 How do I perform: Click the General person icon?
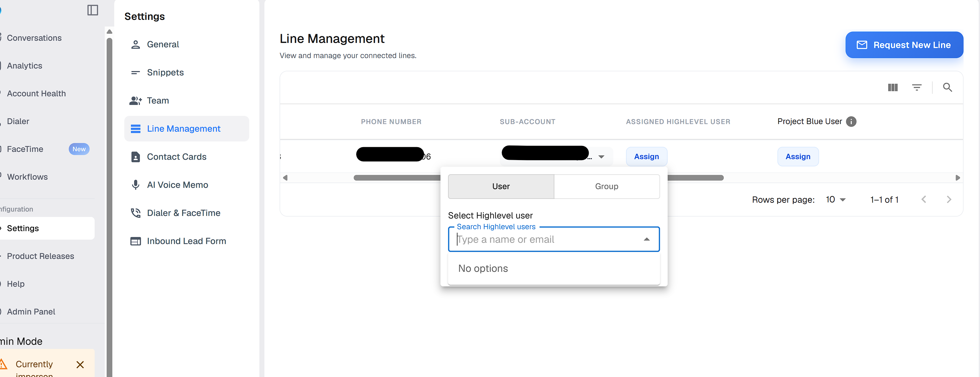click(135, 45)
